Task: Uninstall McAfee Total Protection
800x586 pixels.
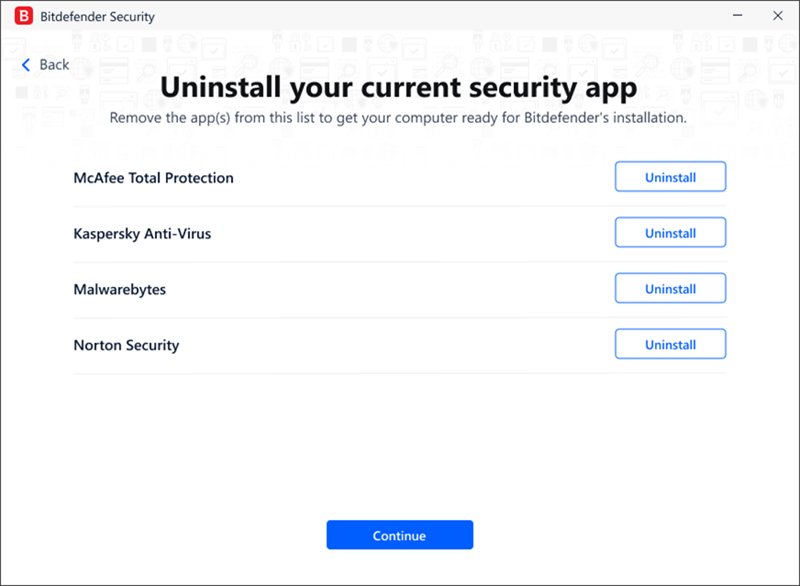Action: click(x=670, y=176)
